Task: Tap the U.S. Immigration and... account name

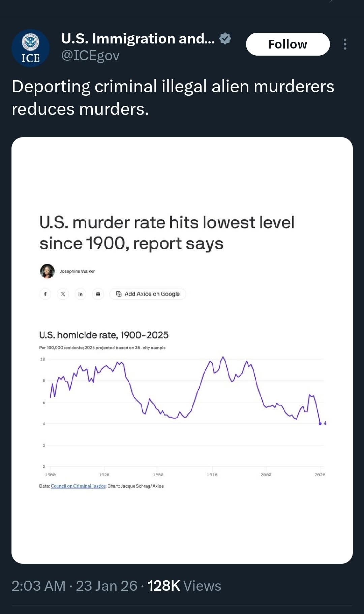Action: (138, 38)
